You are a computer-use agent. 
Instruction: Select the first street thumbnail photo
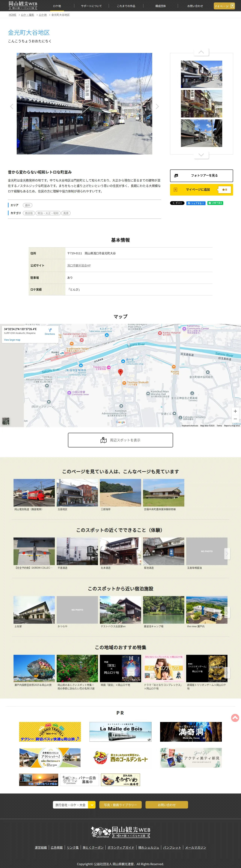(201, 74)
